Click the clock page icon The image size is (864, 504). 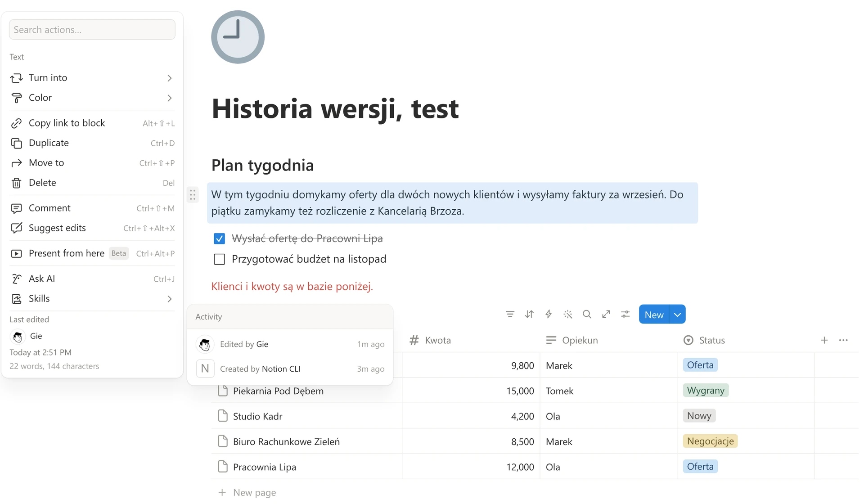238,37
